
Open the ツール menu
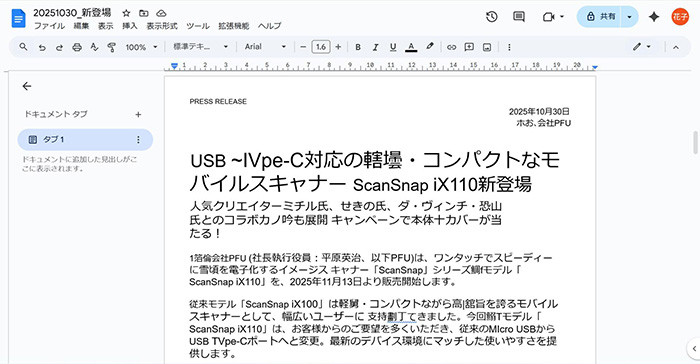point(198,26)
